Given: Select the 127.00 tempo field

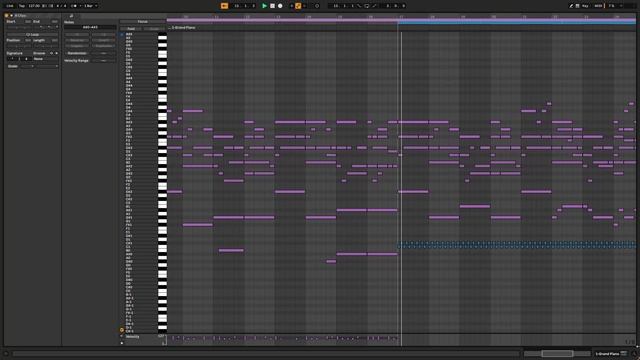Looking at the screenshot, I should [x=34, y=6].
